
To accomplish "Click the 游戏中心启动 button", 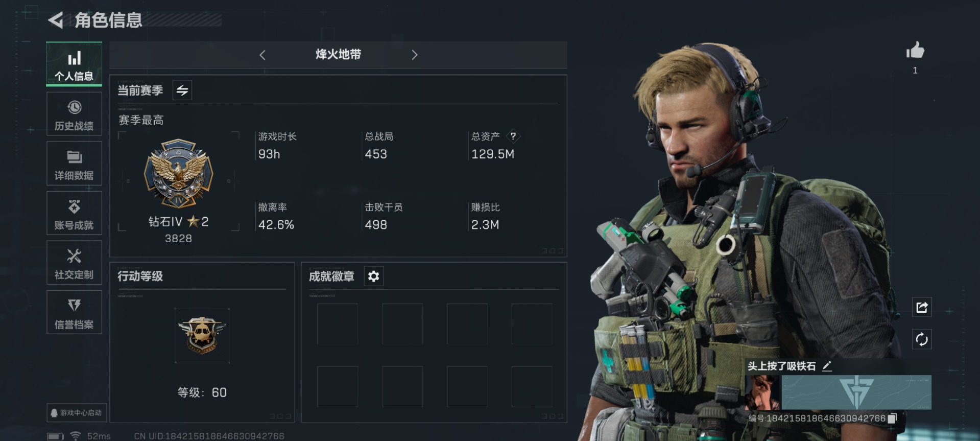I will [77, 412].
